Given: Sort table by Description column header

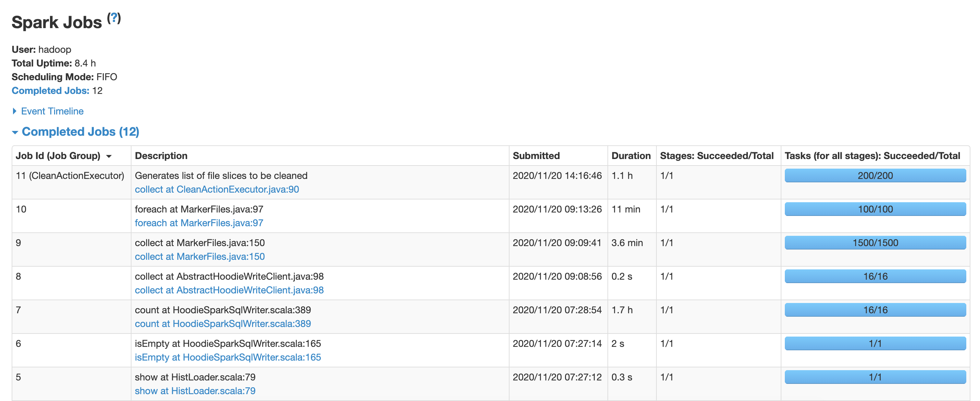Looking at the screenshot, I should pos(161,156).
